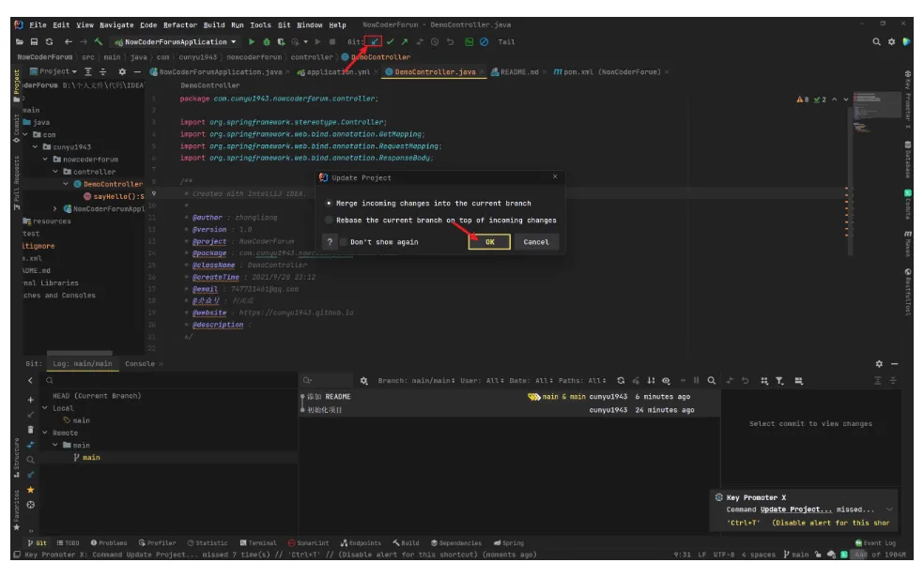Image resolution: width=924 pixels, height=578 pixels.
Task: Click the Project panel options gear icon
Action: pyautogui.click(x=122, y=72)
